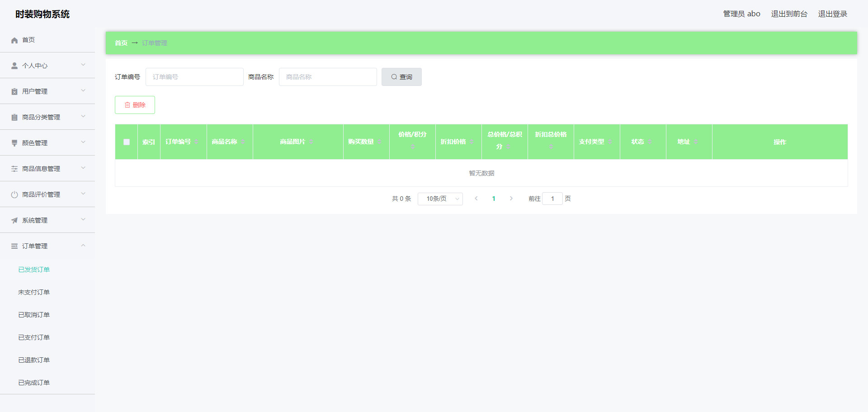Click 首页 in the breadcrumb
Viewport: 868px width, 412px height.
(121, 43)
